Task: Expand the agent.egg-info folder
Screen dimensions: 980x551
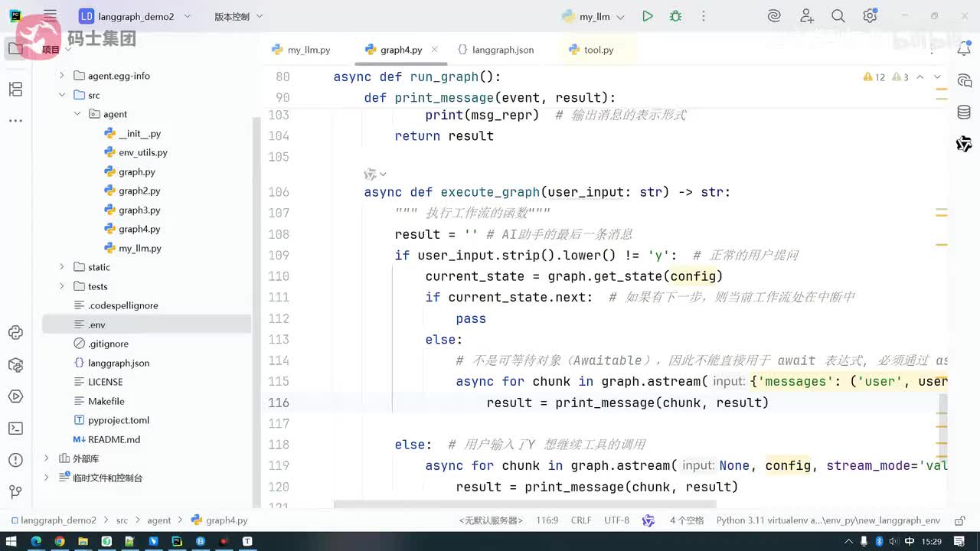Action: [62, 76]
